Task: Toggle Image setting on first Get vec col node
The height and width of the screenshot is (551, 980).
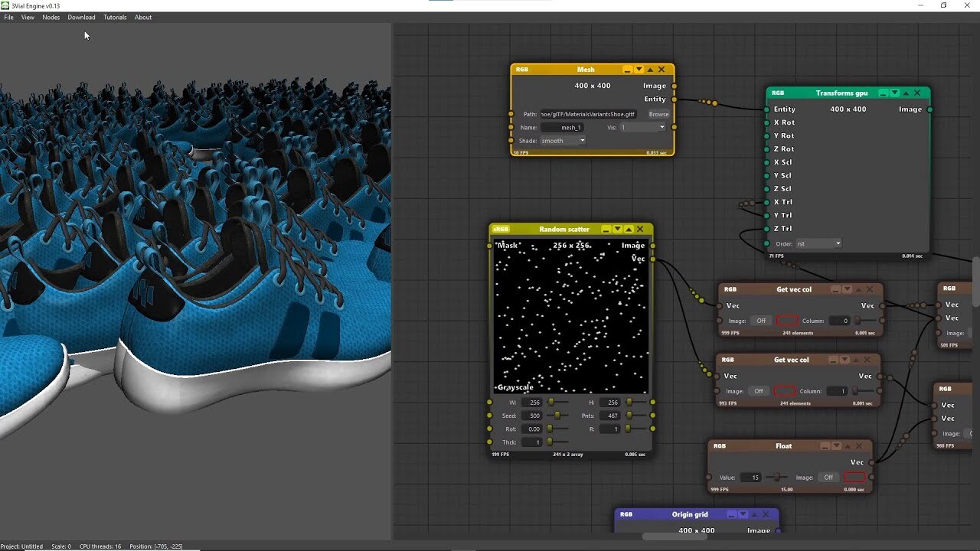Action: tap(760, 321)
